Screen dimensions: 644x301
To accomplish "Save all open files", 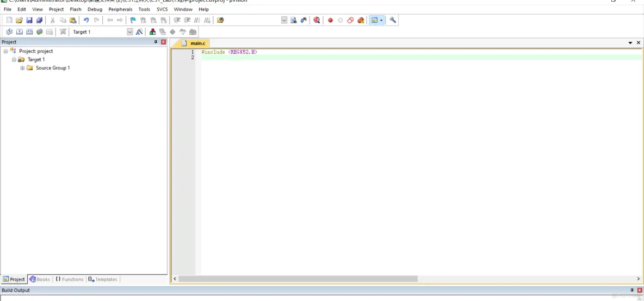I will (x=39, y=20).
